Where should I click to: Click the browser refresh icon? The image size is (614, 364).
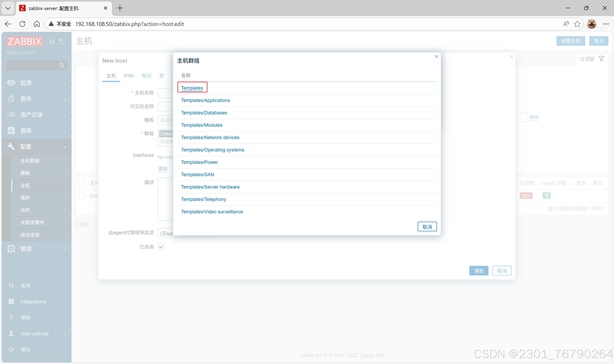22,24
